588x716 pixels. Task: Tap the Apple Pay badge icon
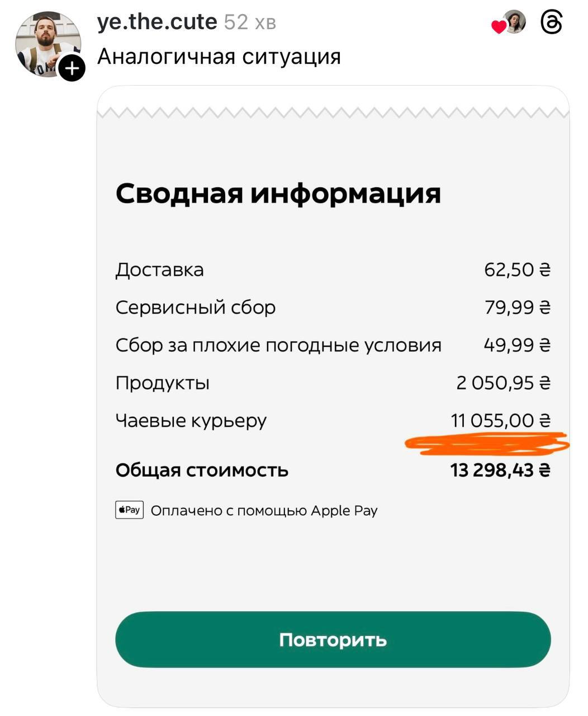pos(129,510)
